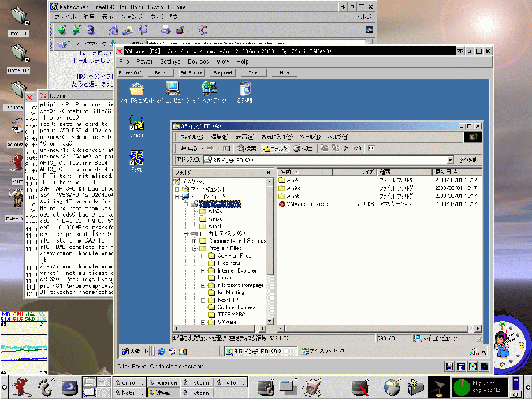
Task: Collapse the マイ コンピュータ tree node
Action: click(x=177, y=196)
